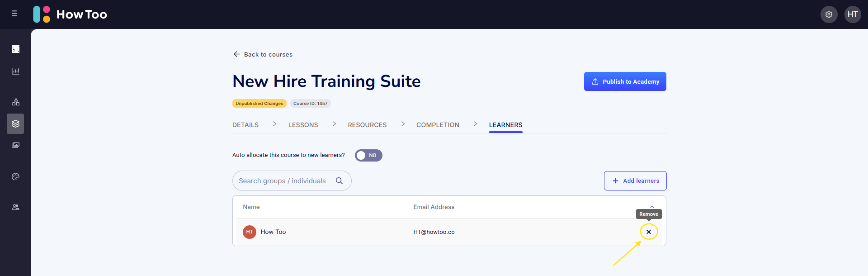868x276 pixels.
Task: Sort learners using the column header arrow
Action: (x=652, y=206)
